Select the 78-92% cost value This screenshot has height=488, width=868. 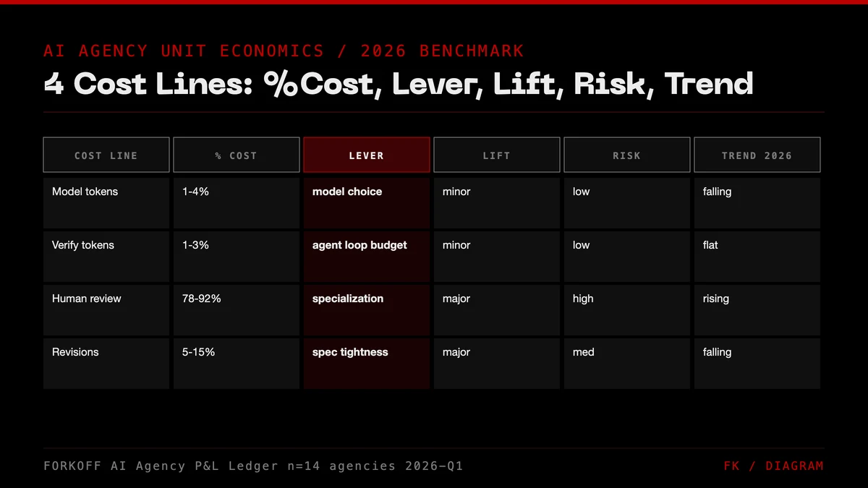pos(237,310)
